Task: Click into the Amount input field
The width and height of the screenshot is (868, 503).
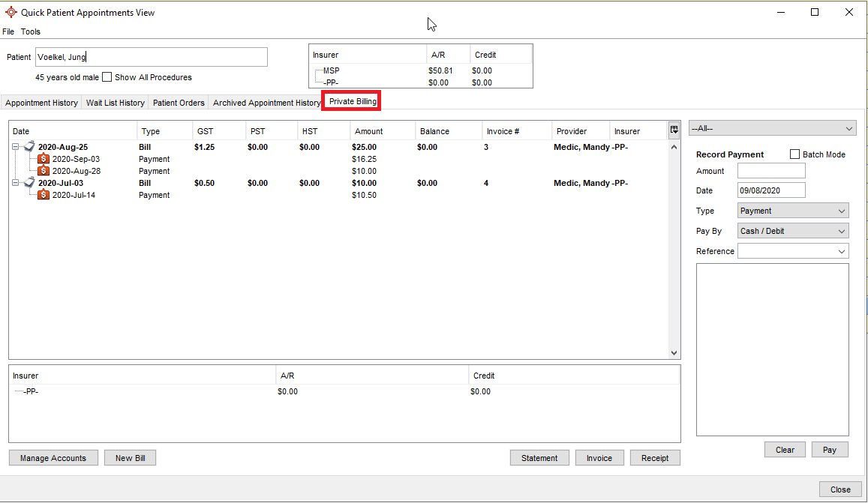Action: (x=770, y=171)
